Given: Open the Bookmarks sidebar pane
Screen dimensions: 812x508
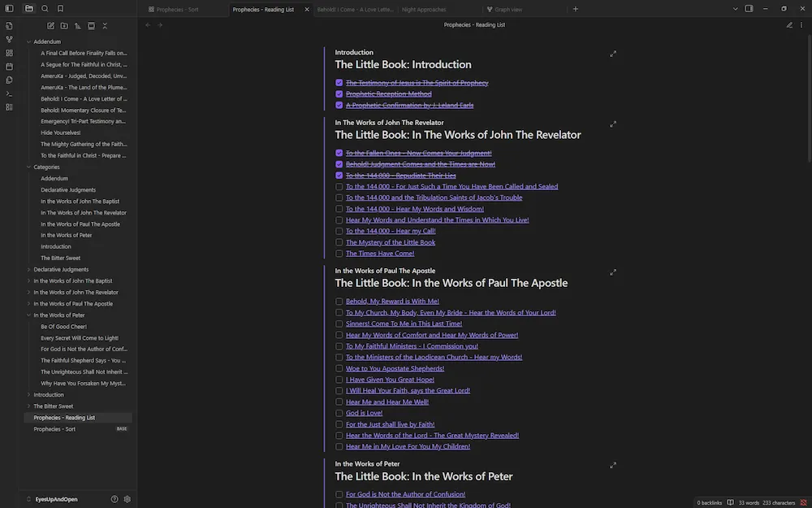Looking at the screenshot, I should coord(59,7).
